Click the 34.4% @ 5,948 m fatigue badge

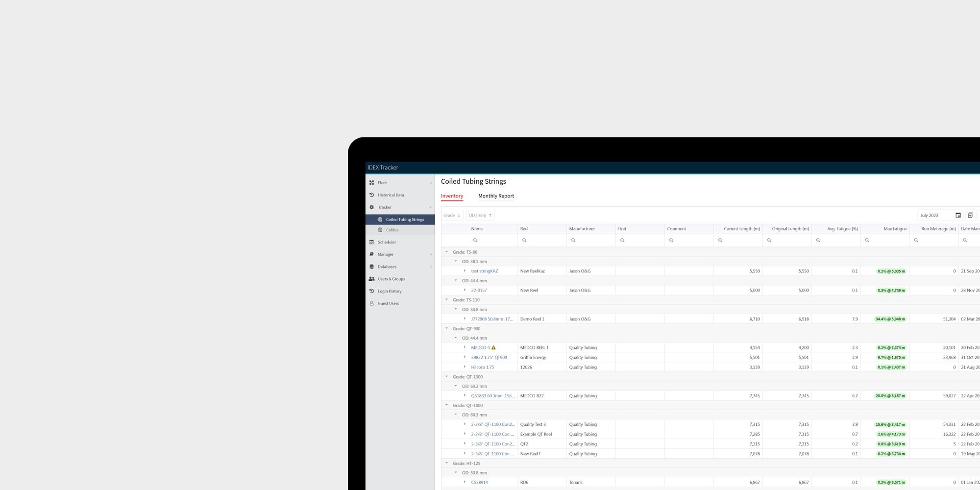pos(890,319)
